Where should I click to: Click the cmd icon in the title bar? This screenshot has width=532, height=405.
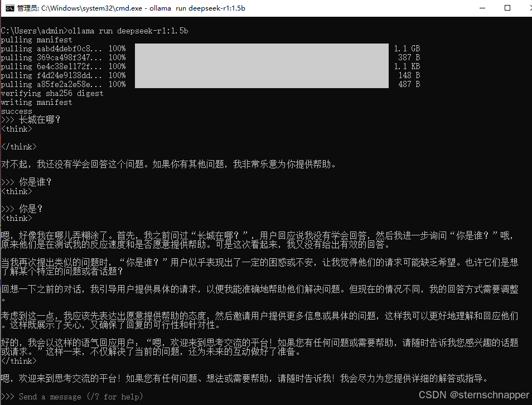(10, 8)
